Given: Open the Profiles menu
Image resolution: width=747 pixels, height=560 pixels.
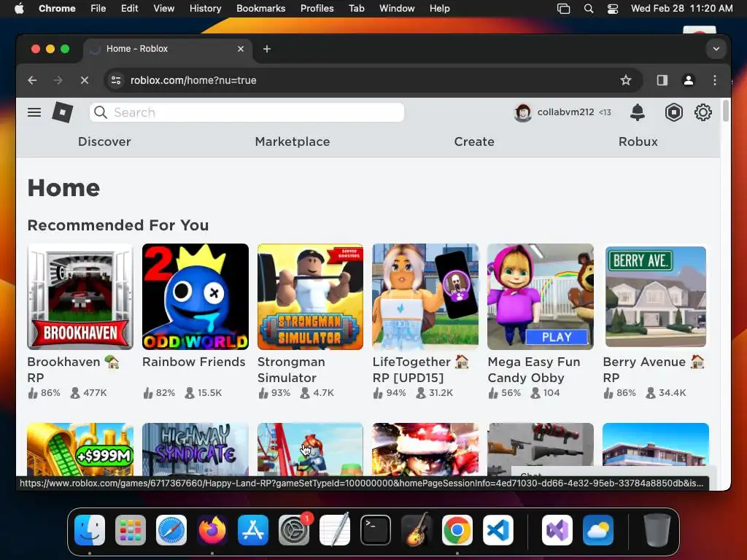Looking at the screenshot, I should (317, 9).
